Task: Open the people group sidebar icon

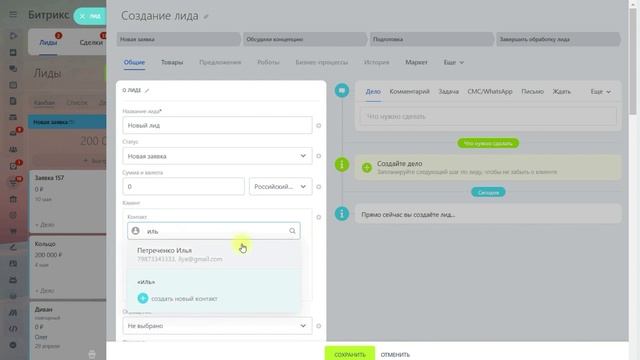Action: [x=13, y=149]
